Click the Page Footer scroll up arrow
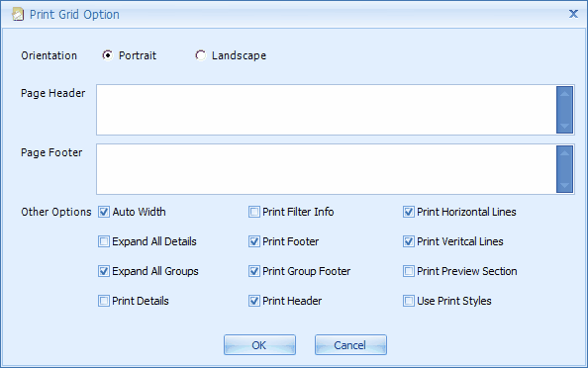This screenshot has height=368, width=588. [x=565, y=153]
